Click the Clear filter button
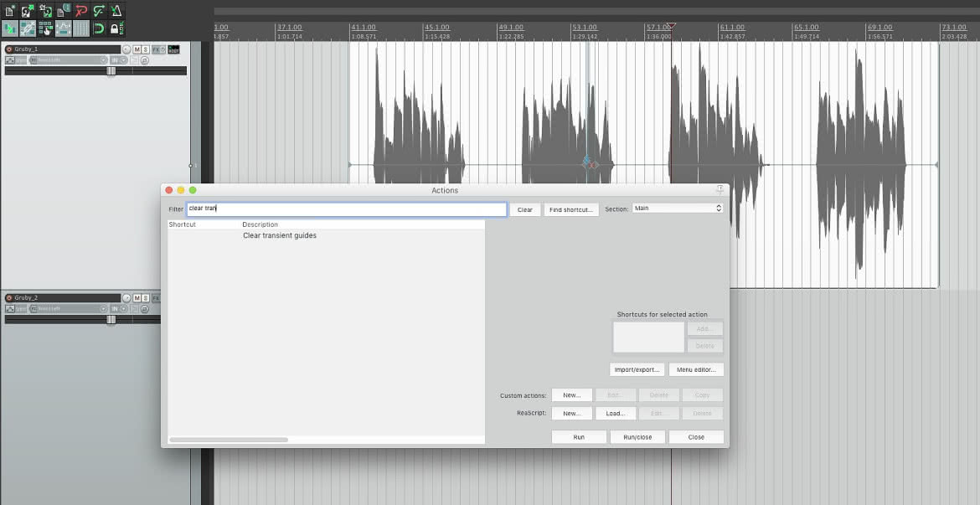980x505 pixels. [525, 209]
